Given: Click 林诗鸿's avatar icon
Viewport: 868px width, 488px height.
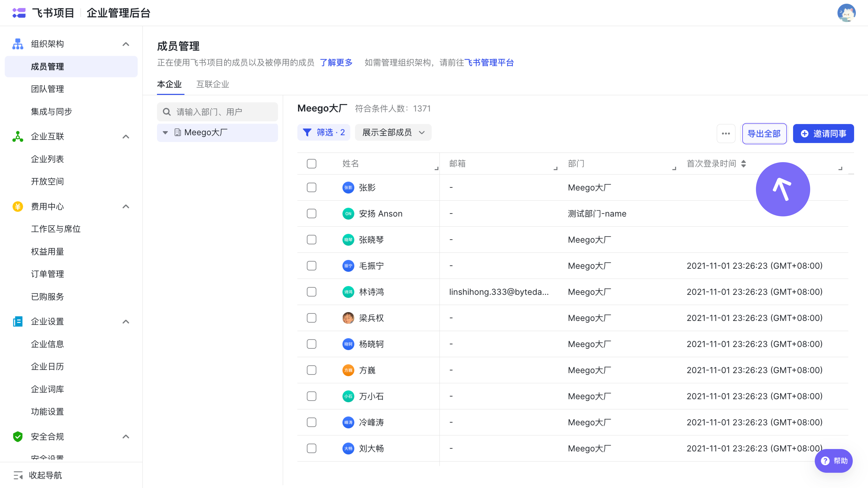Looking at the screenshot, I should coord(348,292).
